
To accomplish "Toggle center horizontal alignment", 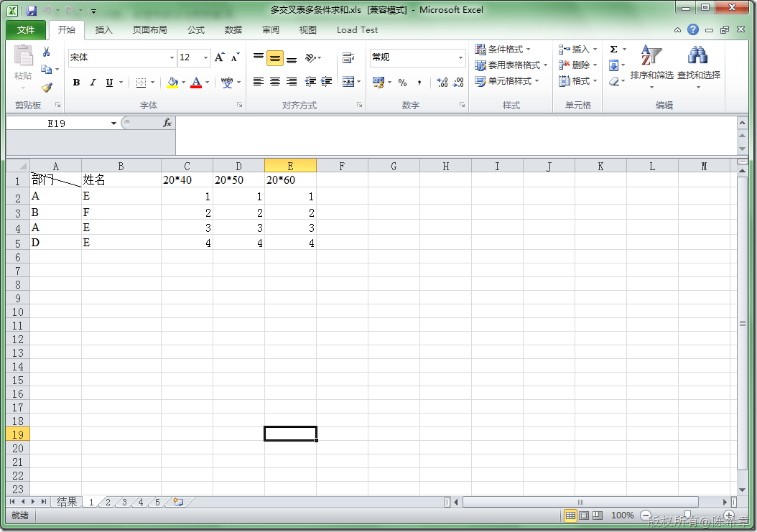I will [x=274, y=82].
